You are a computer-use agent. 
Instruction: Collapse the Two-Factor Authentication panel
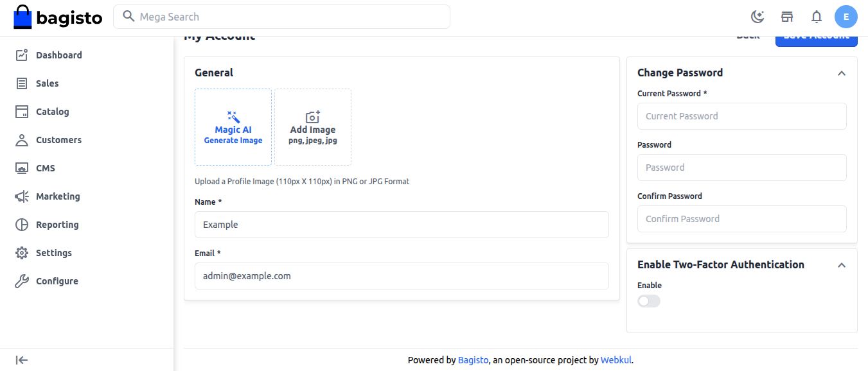click(842, 265)
